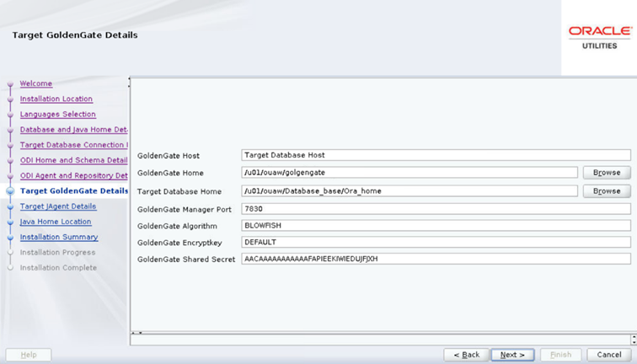Click the Installation Summary step bullet
This screenshot has width=637, height=364.
click(x=11, y=238)
